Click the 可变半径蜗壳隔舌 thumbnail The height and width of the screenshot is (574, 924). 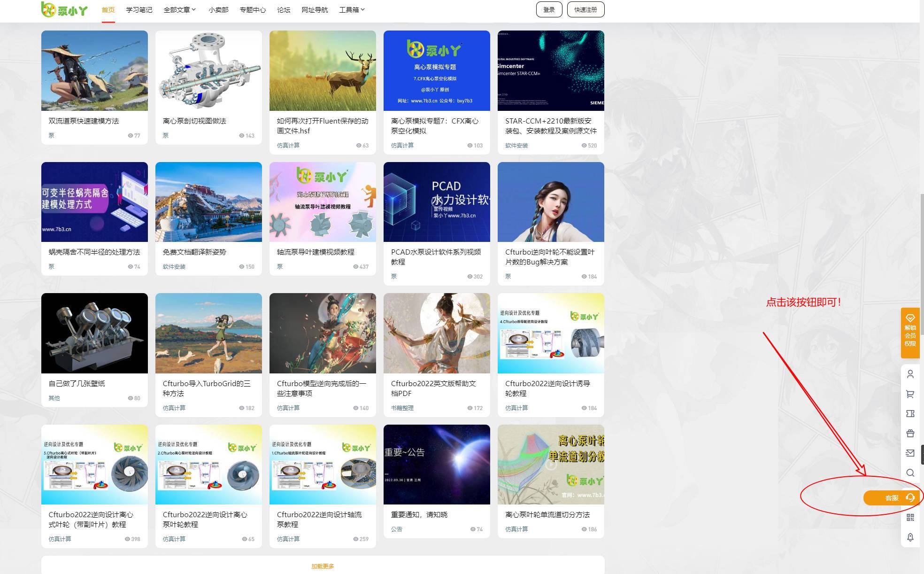(x=94, y=202)
